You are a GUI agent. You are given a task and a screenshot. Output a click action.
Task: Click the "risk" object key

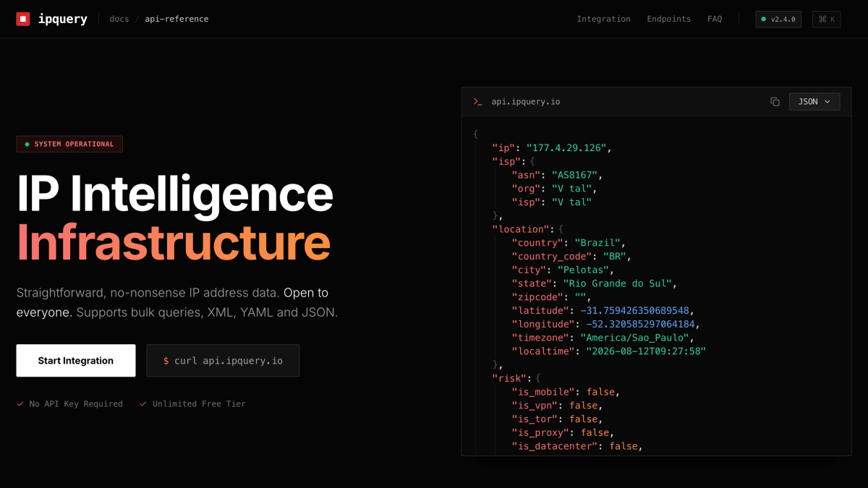509,378
